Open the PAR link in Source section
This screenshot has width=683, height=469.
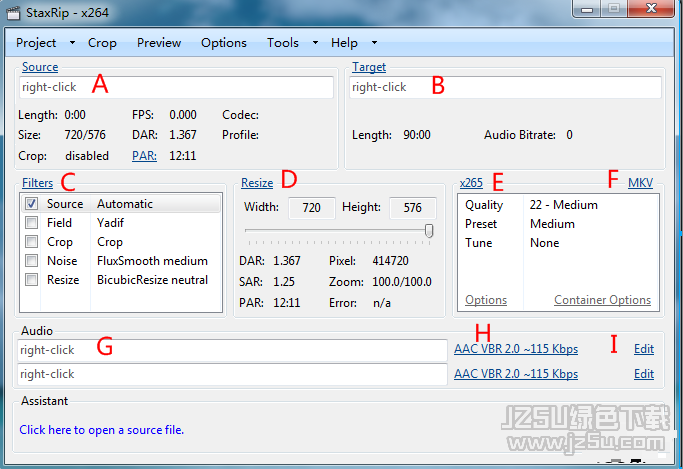[145, 156]
